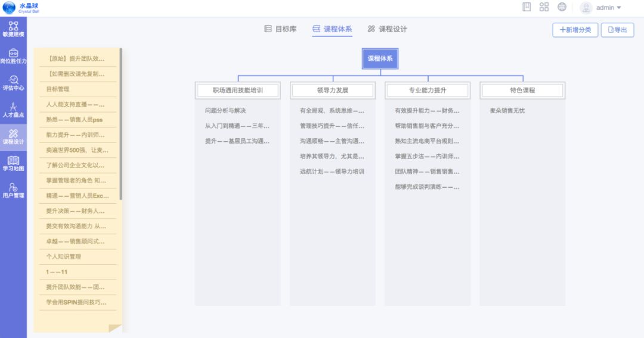Switch to the 目标库 tab
The height and width of the screenshot is (338, 644).
click(280, 29)
